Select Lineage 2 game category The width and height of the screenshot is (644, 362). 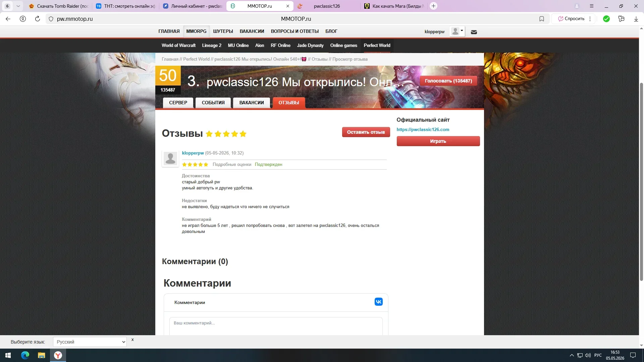(x=212, y=45)
